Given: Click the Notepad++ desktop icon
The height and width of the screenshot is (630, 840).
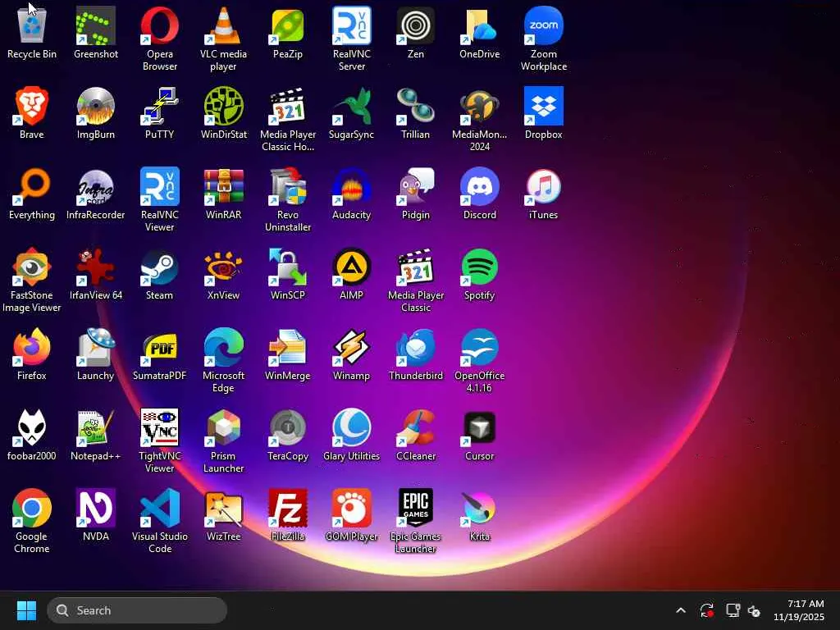Looking at the screenshot, I should click(96, 429).
